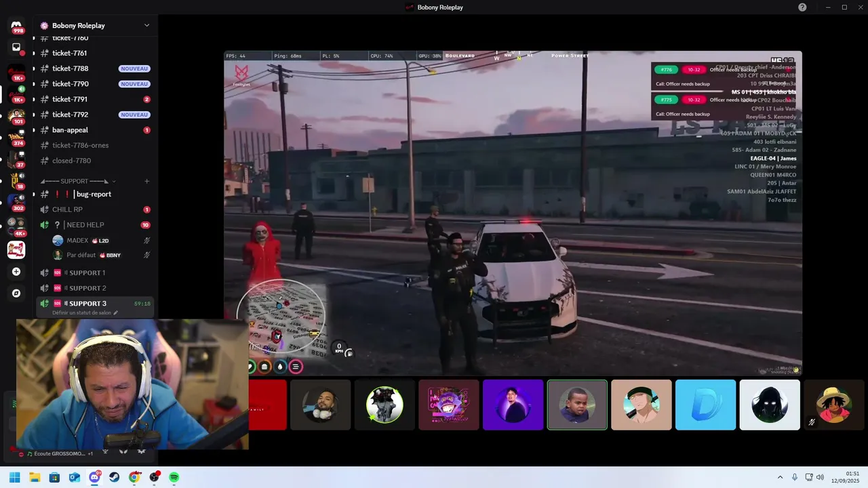Screen dimensions: 868x488
Task: Select the green-haired anime participant tile
Action: [642, 405]
